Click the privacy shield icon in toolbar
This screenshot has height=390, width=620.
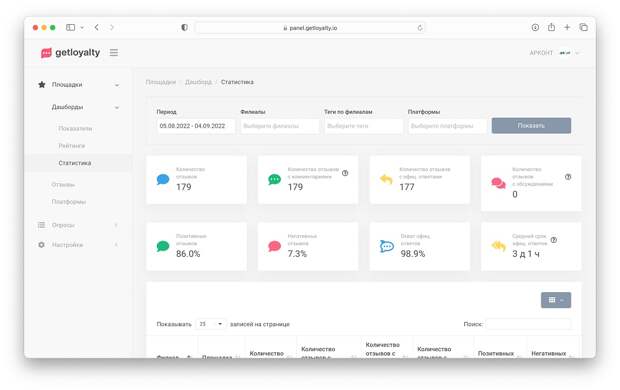(x=184, y=27)
